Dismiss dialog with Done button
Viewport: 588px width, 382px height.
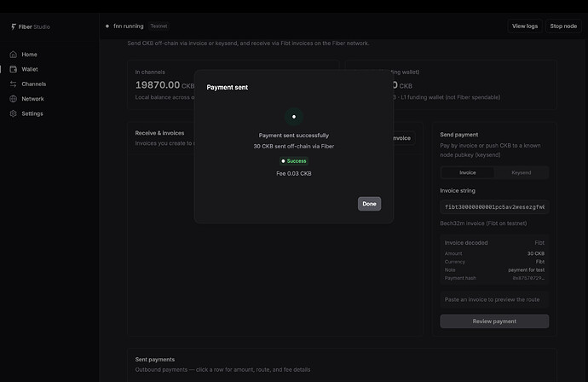[x=369, y=204]
